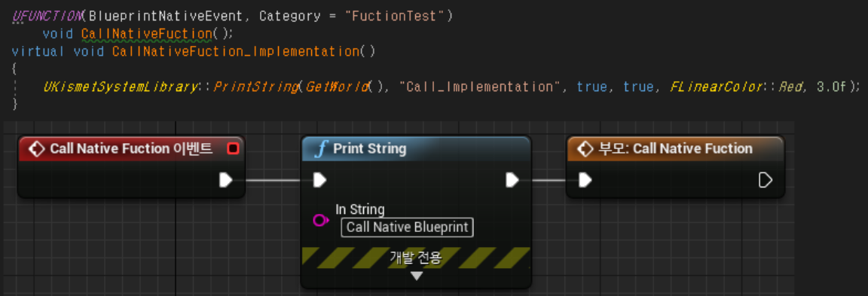
Task: Click UFUNCTION macro in the code
Action: pos(47,16)
